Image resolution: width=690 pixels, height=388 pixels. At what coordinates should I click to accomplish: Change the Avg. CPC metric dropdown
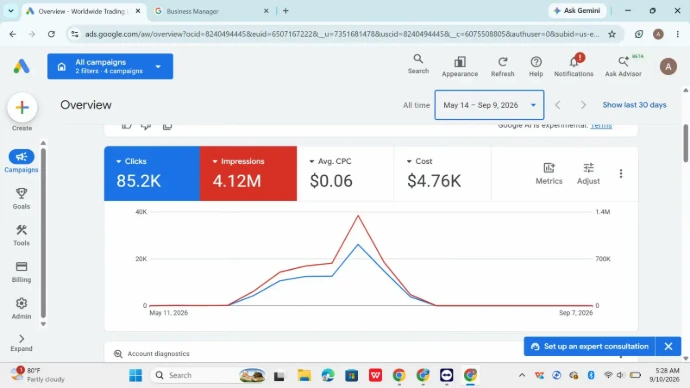(330, 161)
